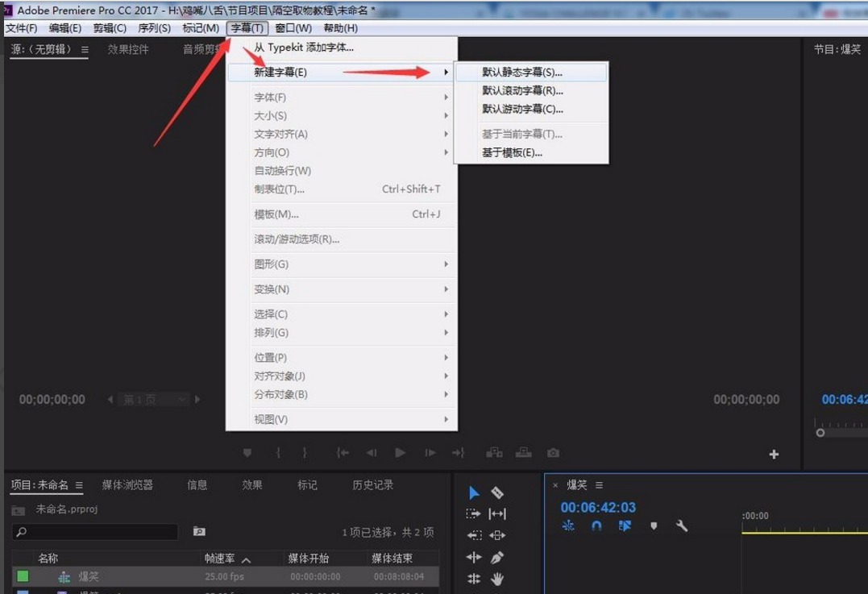Switch to 历史记录 tab
868x594 pixels.
(372, 485)
